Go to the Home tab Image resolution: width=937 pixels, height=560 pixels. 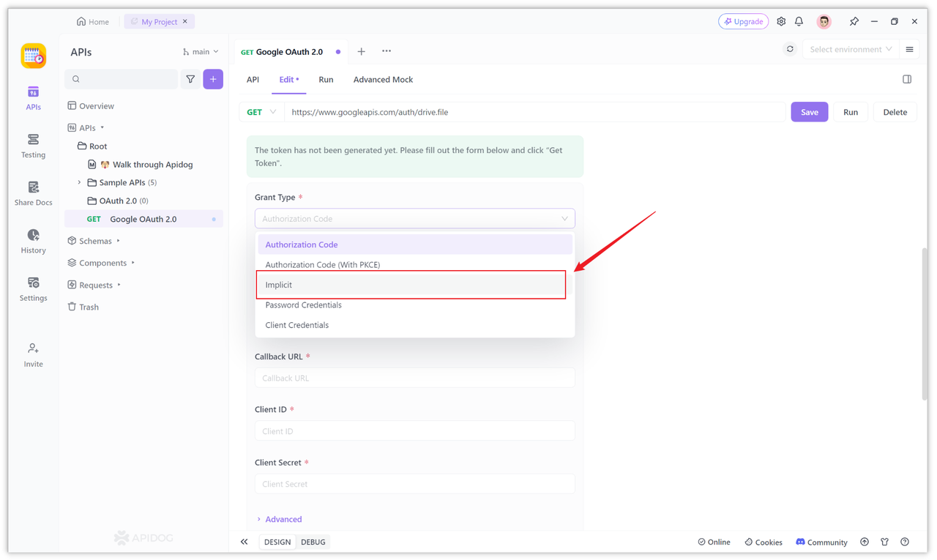(93, 22)
